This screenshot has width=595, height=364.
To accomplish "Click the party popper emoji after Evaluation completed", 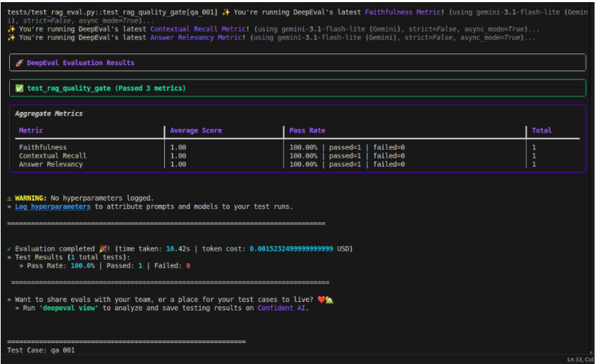I will (x=102, y=249).
